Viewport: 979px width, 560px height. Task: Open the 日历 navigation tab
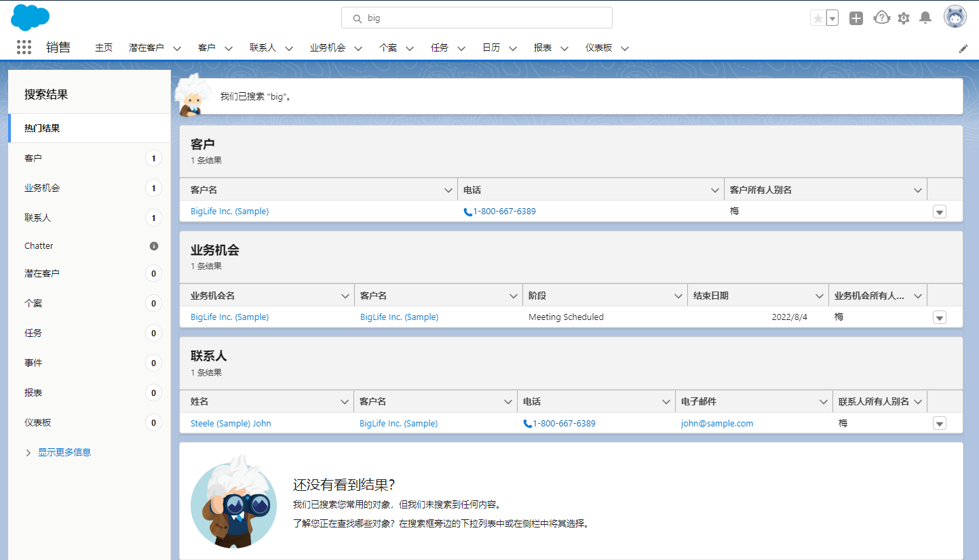491,47
